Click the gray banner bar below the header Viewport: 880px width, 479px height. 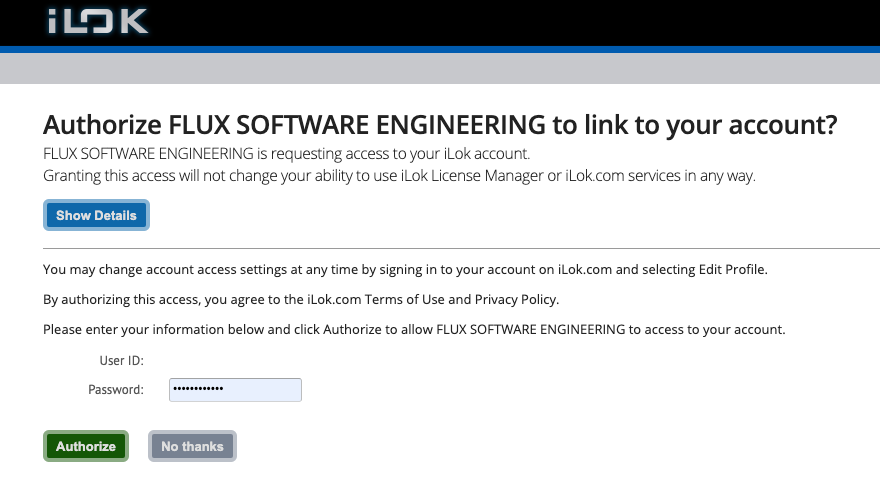pyautogui.click(x=440, y=69)
